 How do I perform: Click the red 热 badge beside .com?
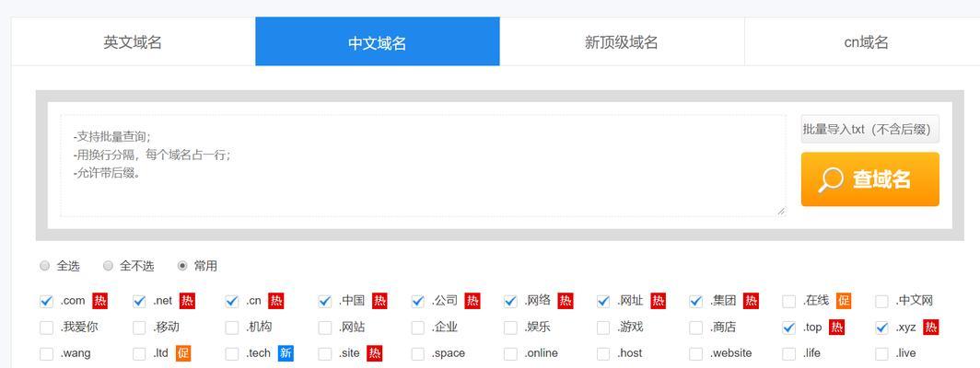(100, 301)
